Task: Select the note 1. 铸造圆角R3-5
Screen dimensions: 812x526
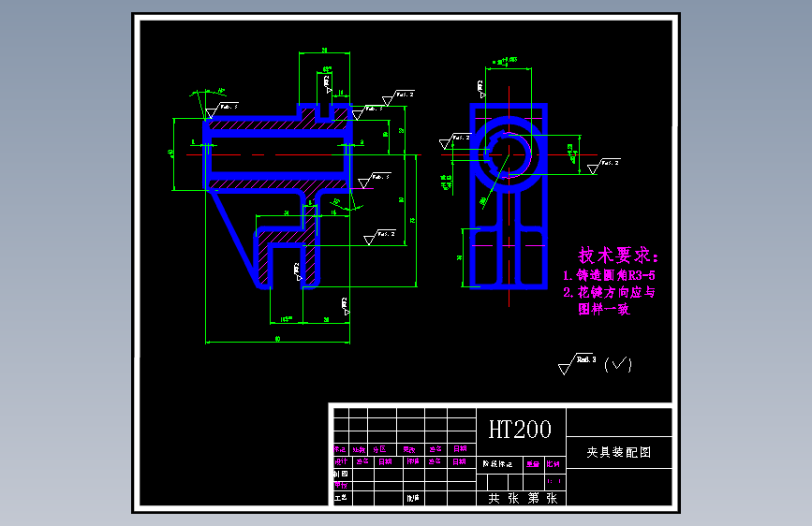Action: tap(609, 275)
